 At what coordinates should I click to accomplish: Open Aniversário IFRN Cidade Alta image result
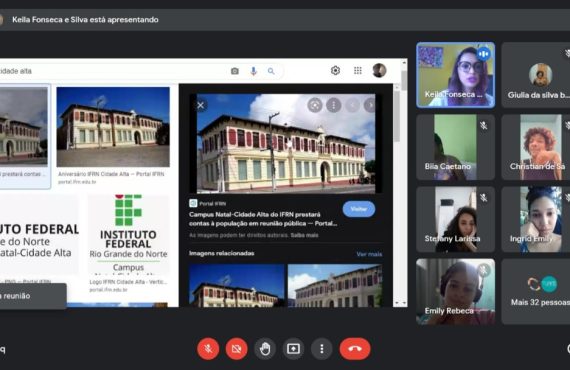click(x=113, y=127)
